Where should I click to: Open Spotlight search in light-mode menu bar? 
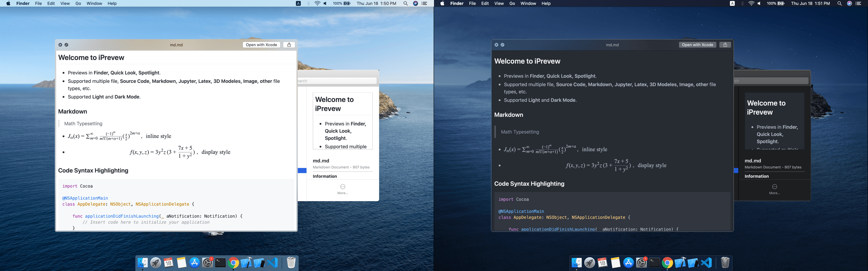[405, 3]
